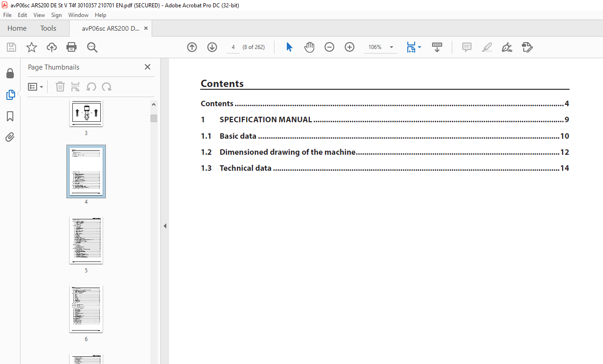Collapse the navigation pane arrow
The height and width of the screenshot is (364, 603).
click(165, 226)
